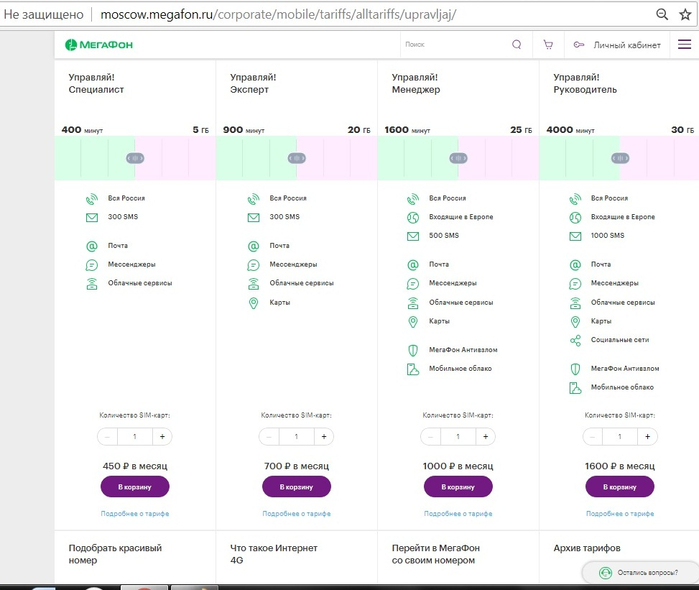Click the slider handle of the Менеджер tariff
Viewport: 699px width, 590px height.
pyautogui.click(x=458, y=158)
